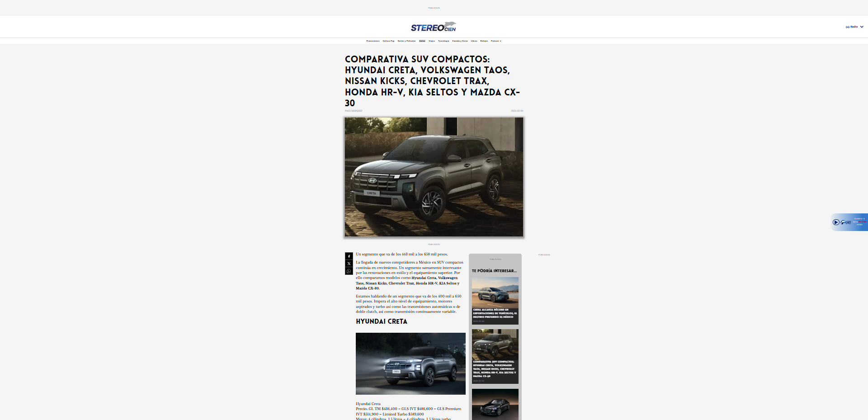Share the article on X
868x420 pixels.
pyautogui.click(x=349, y=264)
